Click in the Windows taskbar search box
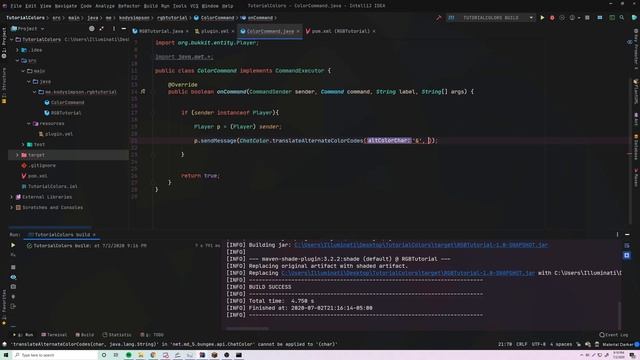Image resolution: width=640 pixels, height=360 pixels. tap(55, 355)
